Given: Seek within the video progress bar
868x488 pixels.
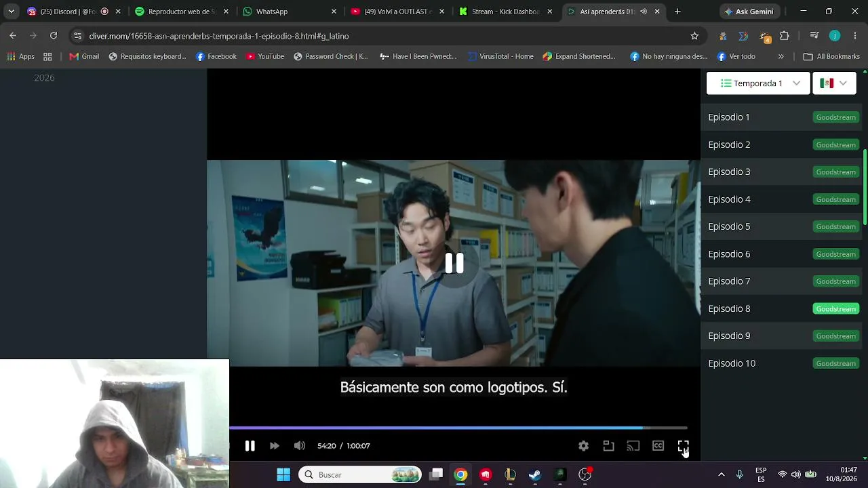Looking at the screenshot, I should (x=458, y=428).
